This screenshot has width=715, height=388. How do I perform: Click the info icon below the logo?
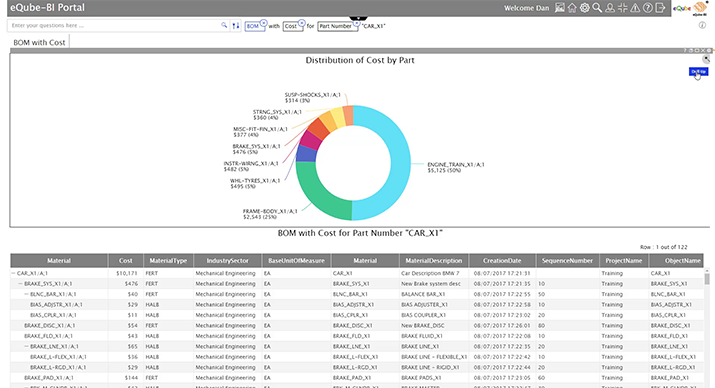point(702,26)
